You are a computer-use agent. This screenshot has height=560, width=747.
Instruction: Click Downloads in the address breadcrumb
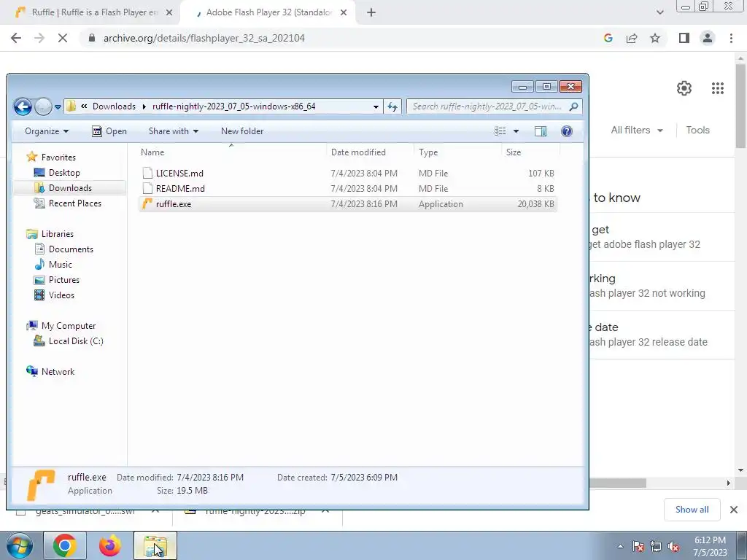[114, 106]
